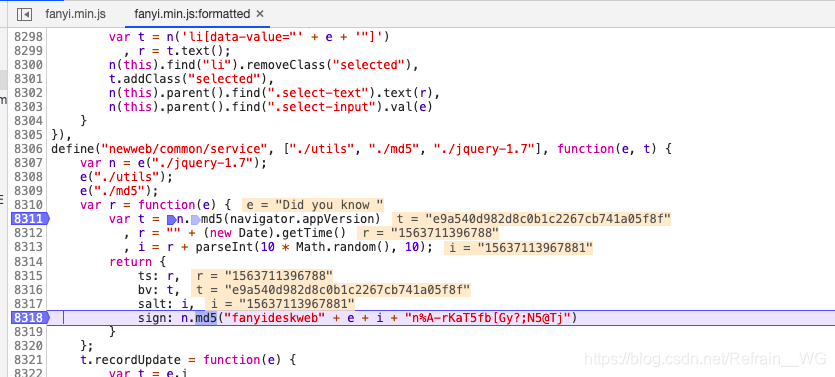The width and height of the screenshot is (835, 377).
Task: Set breakpoint on line number 8300
Action: [x=29, y=65]
